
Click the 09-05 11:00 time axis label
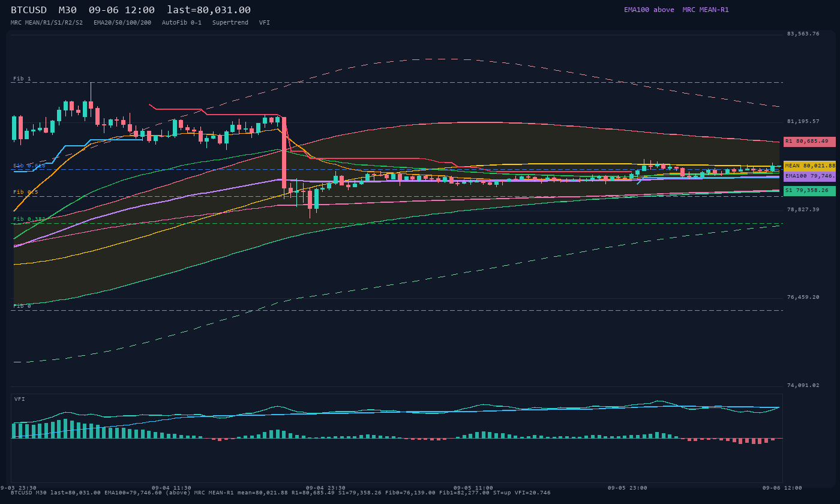tap(473, 488)
